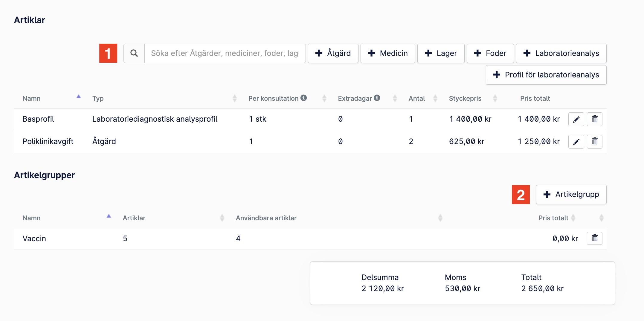Add a new Åtgärd

tap(333, 53)
